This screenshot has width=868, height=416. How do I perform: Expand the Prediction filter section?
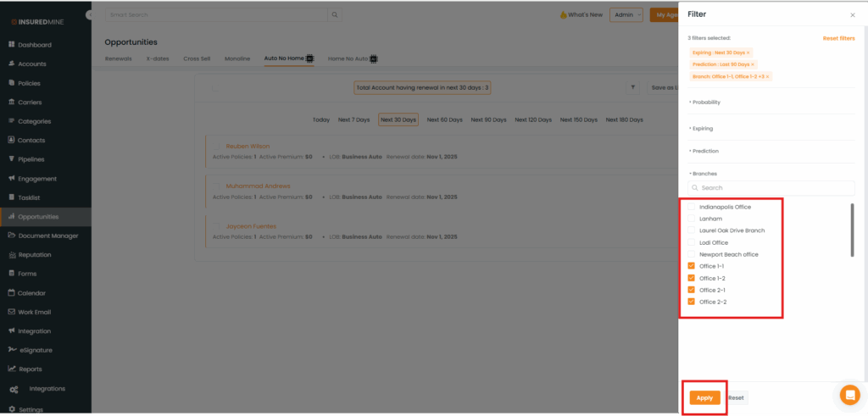click(705, 151)
